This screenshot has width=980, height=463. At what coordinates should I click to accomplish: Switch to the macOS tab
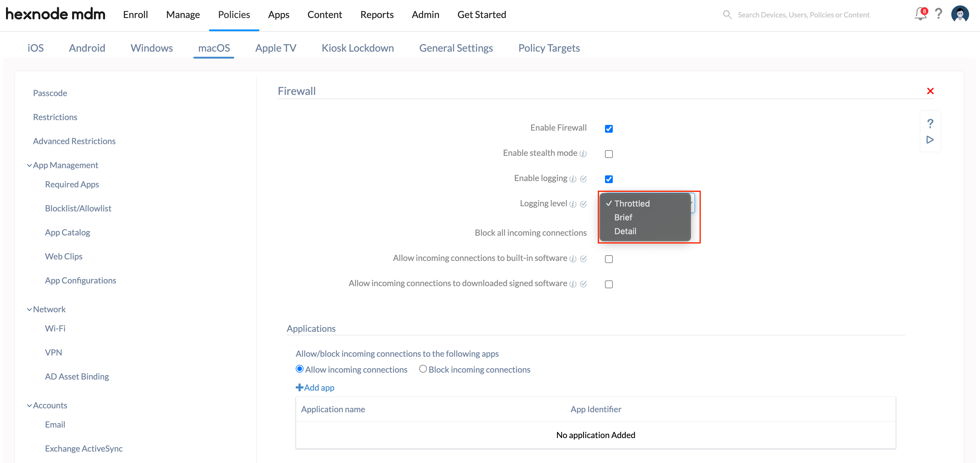[214, 48]
